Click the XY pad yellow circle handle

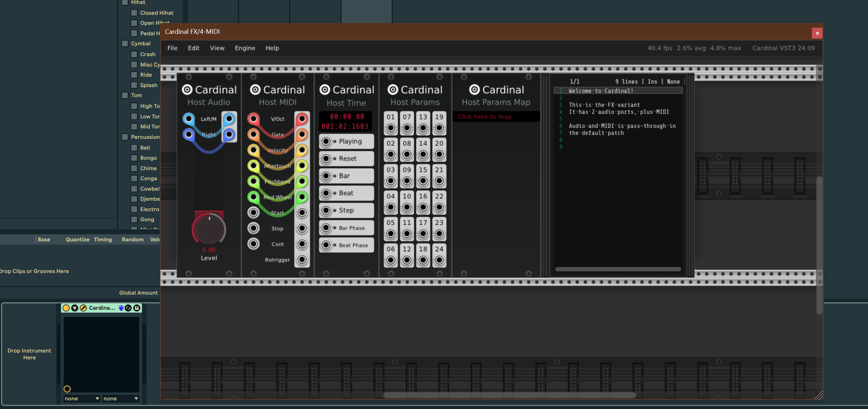[x=67, y=389]
